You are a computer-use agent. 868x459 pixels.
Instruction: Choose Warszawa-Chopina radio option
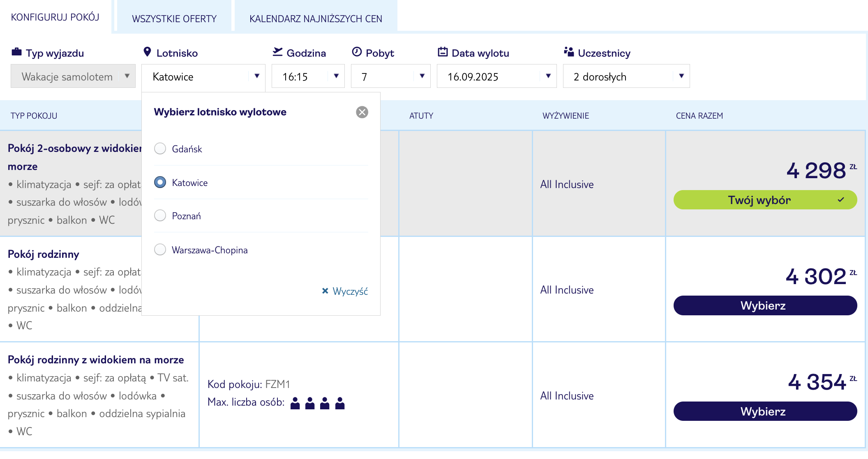tap(160, 249)
